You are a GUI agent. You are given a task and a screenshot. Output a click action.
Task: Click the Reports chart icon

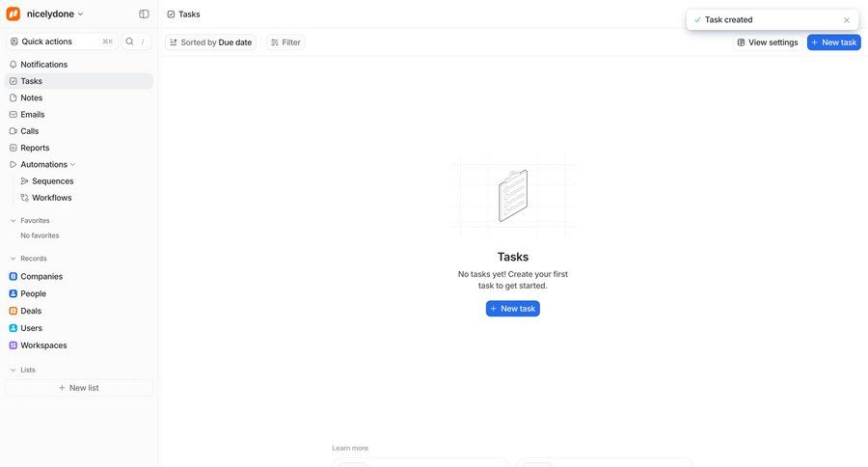14,148
